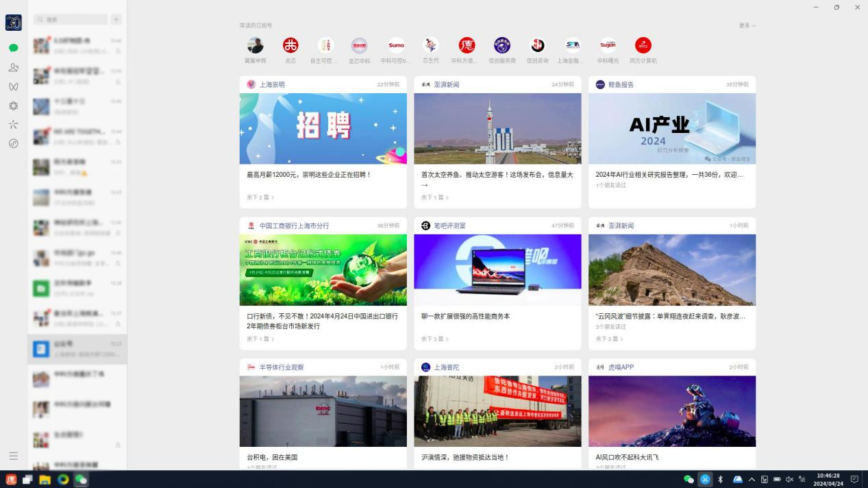
Task: Open the Sumo 中科可控 account icon
Action: coord(396,45)
